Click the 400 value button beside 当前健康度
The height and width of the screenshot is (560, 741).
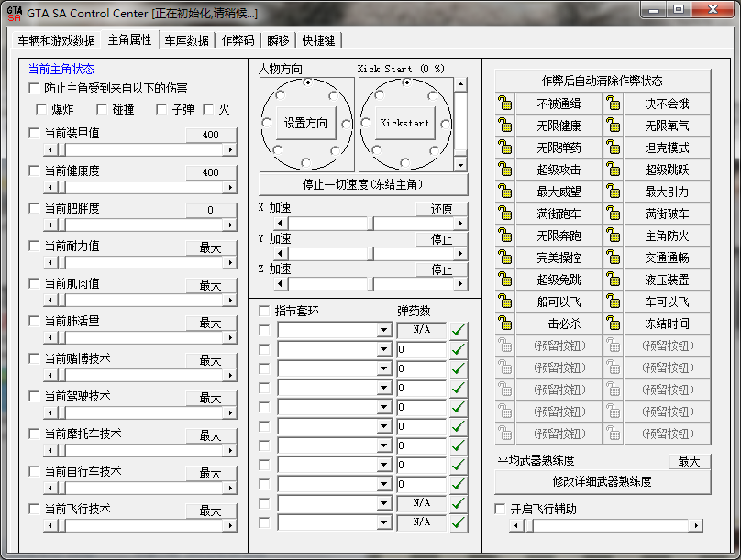(211, 172)
